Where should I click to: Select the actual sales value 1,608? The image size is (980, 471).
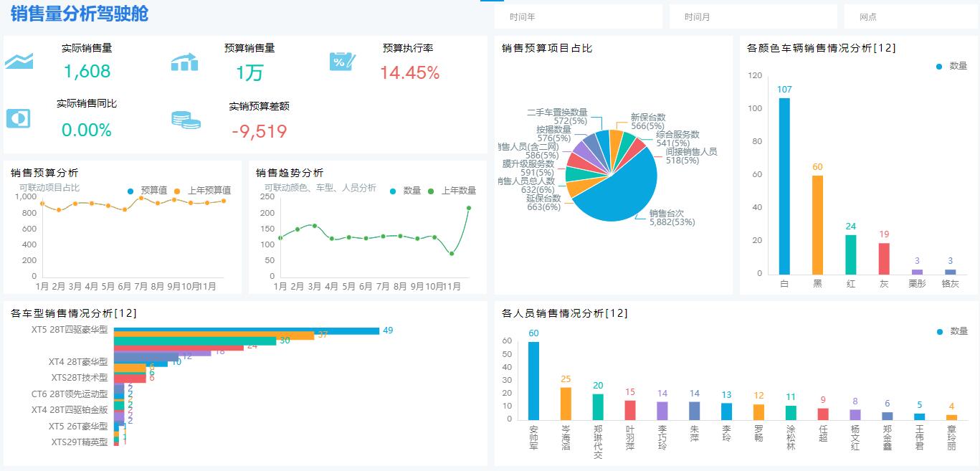[87, 71]
